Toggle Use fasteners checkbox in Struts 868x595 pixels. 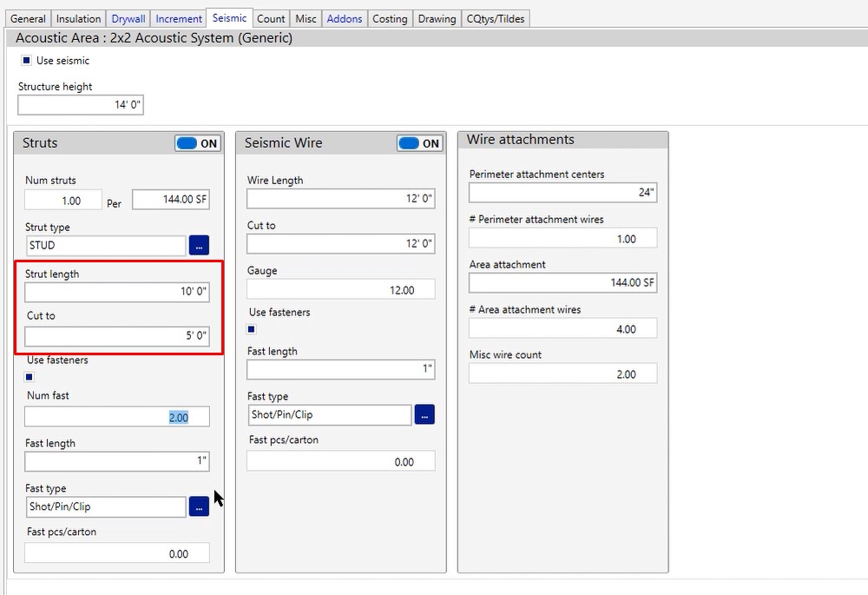(30, 377)
